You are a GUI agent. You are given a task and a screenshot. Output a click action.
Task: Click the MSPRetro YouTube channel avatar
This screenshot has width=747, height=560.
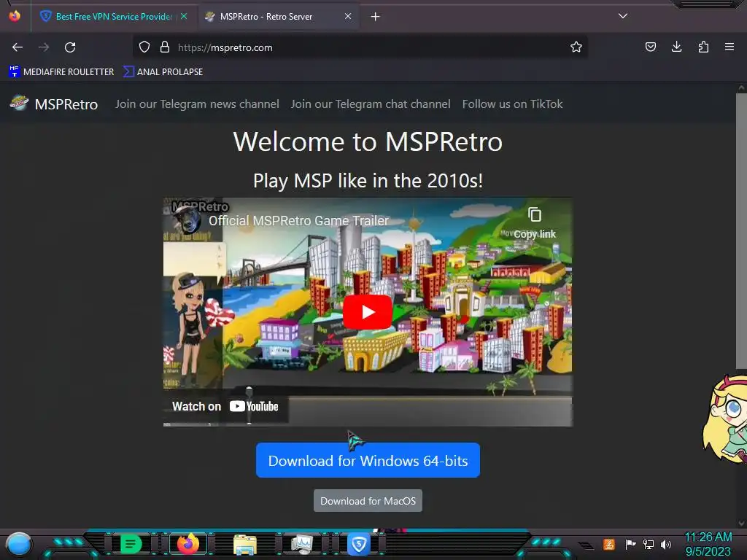[186, 220]
